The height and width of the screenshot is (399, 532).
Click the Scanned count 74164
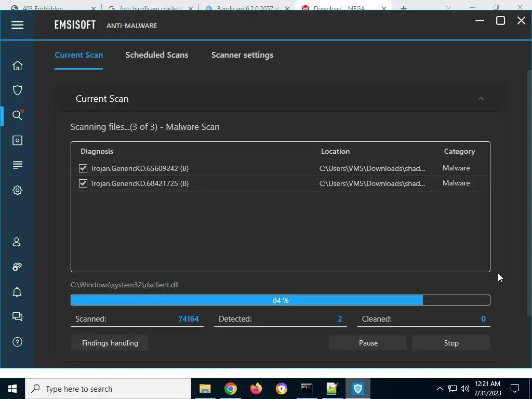click(188, 319)
